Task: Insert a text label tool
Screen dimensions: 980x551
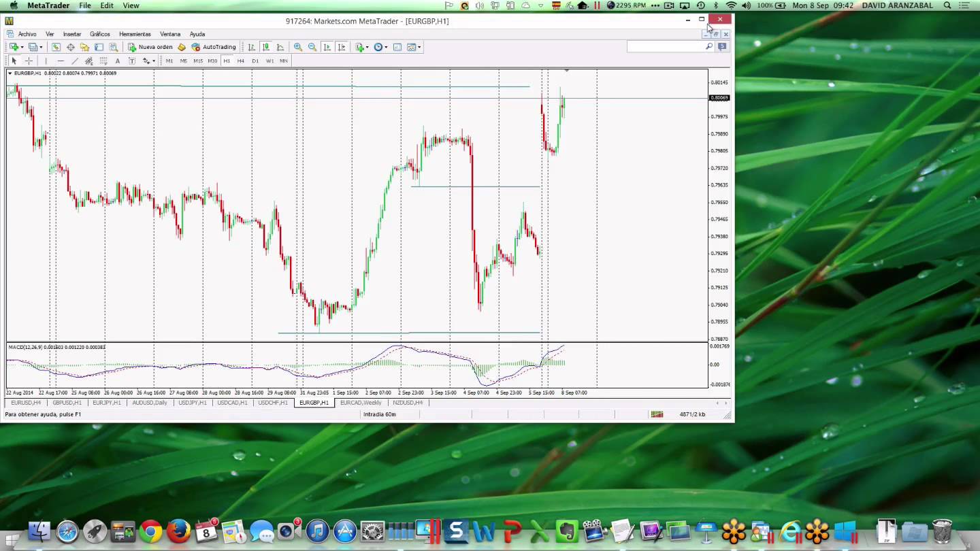Action: tap(117, 61)
